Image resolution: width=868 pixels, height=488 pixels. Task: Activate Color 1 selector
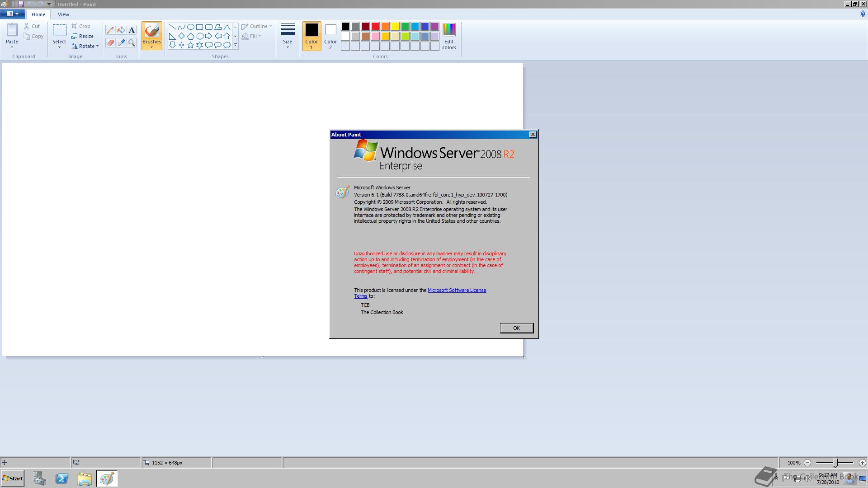[311, 36]
